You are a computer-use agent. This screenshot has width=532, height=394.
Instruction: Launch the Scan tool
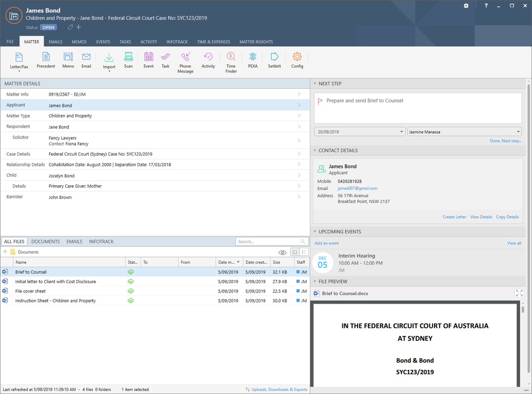(128, 60)
